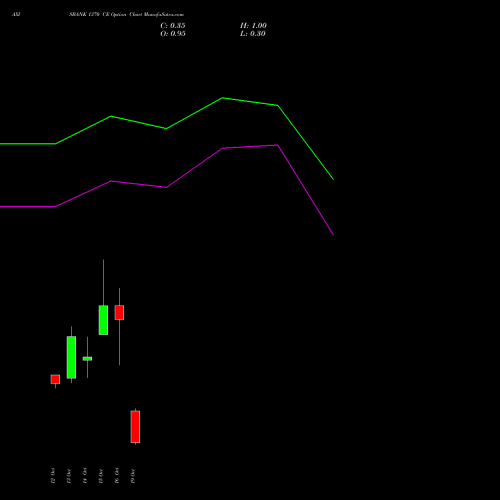The image size is (500, 500).
Task: Select the 19 Oct date axis label
Action: click(x=133, y=476)
